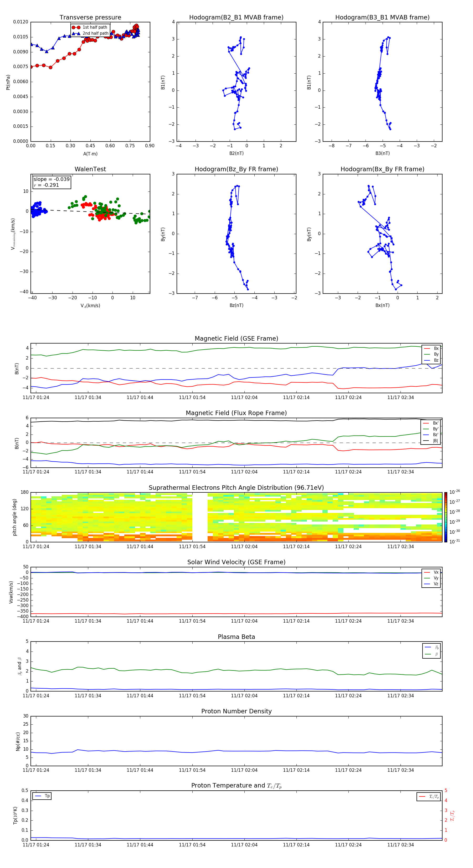Click the "Tp(10^6K)" y-axis label

coord(15,815)
